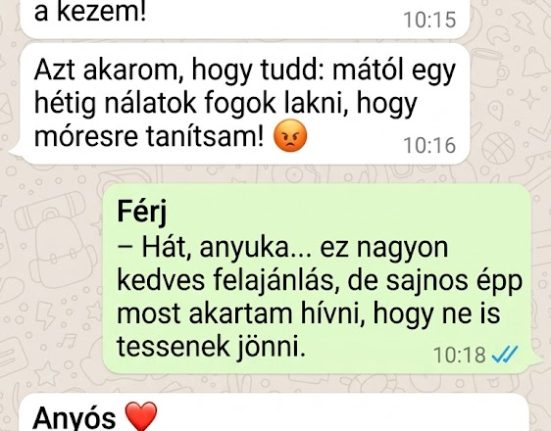The height and width of the screenshot is (431, 551).
Task: Click the words 'kedves felajánlás' in green bubble
Action: [225, 281]
